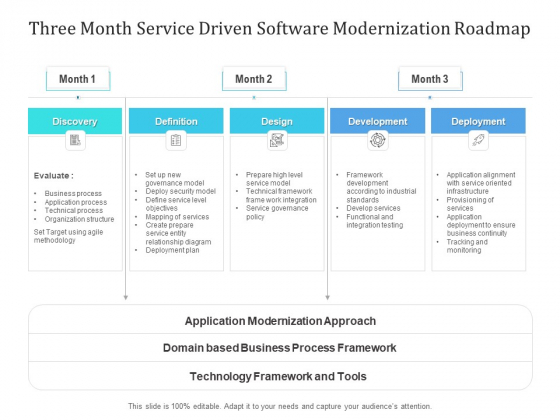Viewport: 560px width, 420px height.
Task: Click 'Set Target using agile methodology' text
Action: click(68, 236)
